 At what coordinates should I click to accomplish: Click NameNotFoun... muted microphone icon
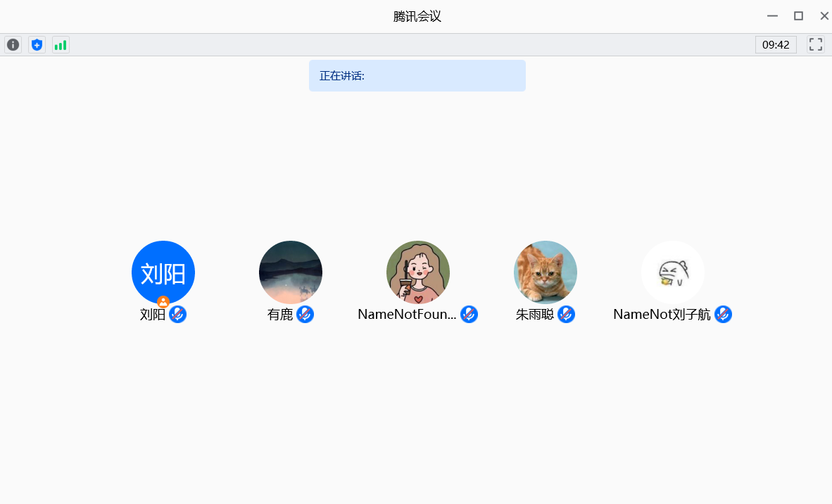click(469, 315)
